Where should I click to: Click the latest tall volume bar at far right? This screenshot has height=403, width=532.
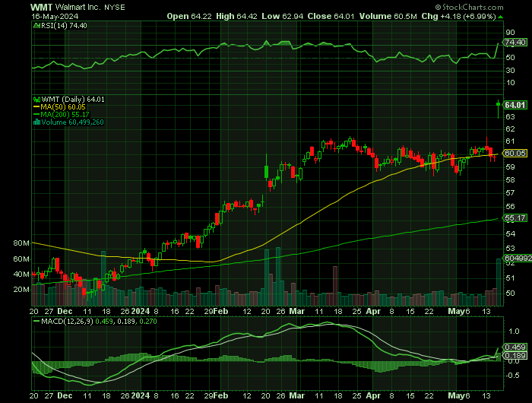click(x=499, y=282)
